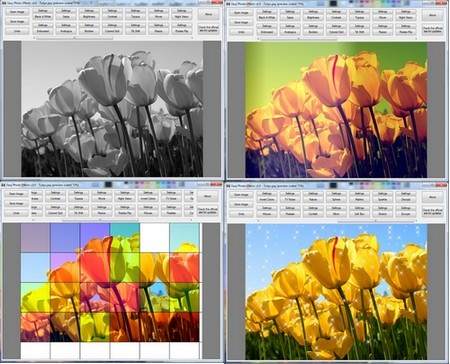Click the sparkling yellow tulips preview image
Image resolution: width=450 pixels, height=364 pixels.
pos(336,292)
